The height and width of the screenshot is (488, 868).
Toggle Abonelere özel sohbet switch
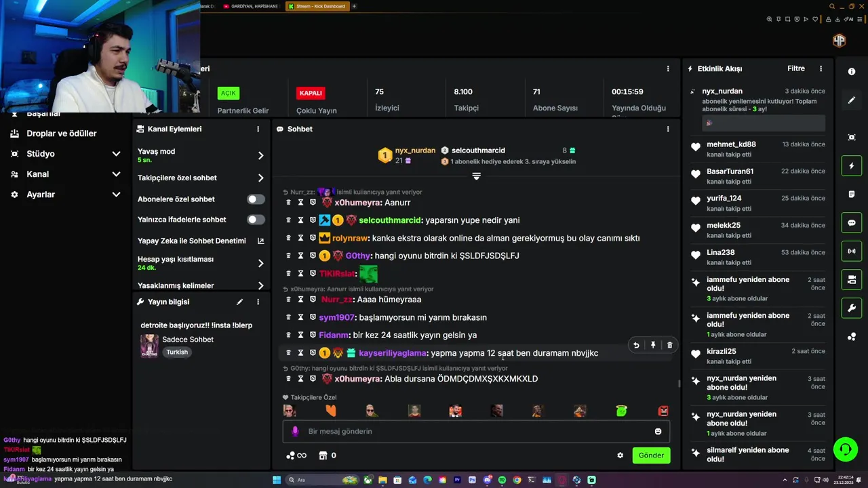pos(256,199)
